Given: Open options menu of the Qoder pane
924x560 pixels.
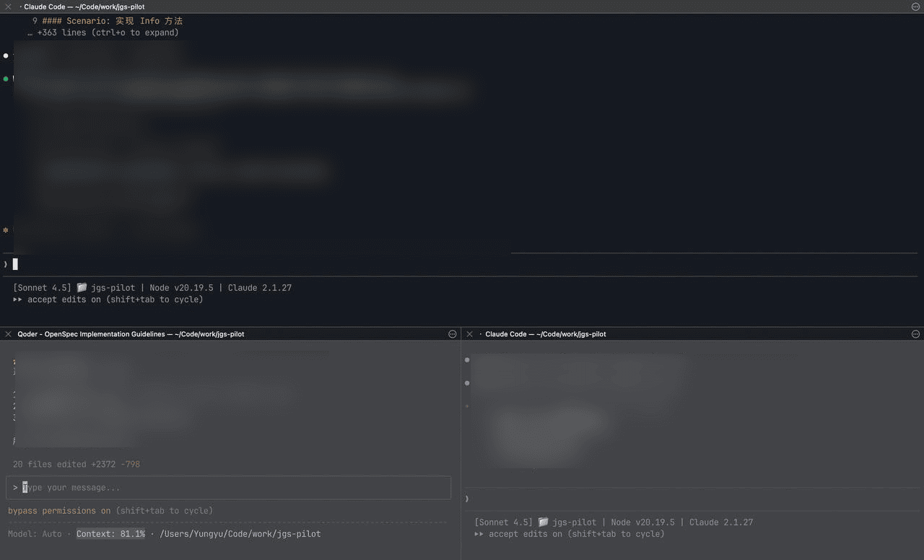Looking at the screenshot, I should pyautogui.click(x=453, y=334).
